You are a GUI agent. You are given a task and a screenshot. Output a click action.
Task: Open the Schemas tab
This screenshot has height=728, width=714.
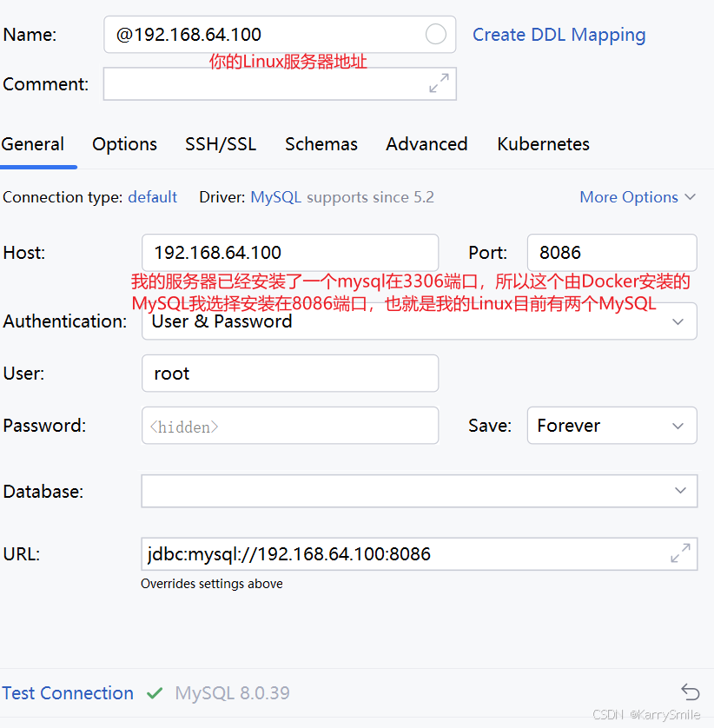(321, 144)
